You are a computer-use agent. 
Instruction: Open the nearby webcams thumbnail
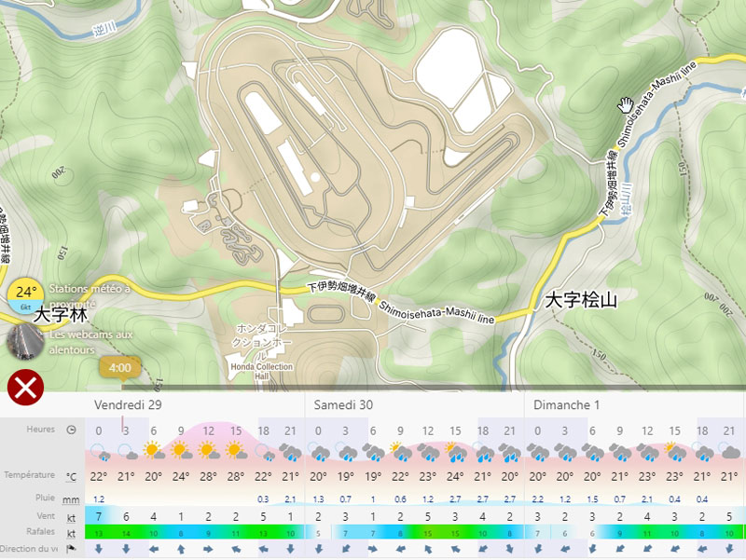coord(24,342)
